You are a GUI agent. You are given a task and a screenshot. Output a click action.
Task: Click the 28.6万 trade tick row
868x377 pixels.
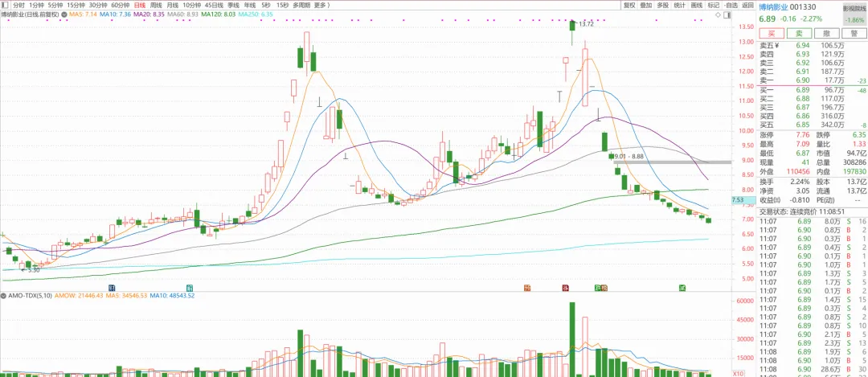(812, 369)
